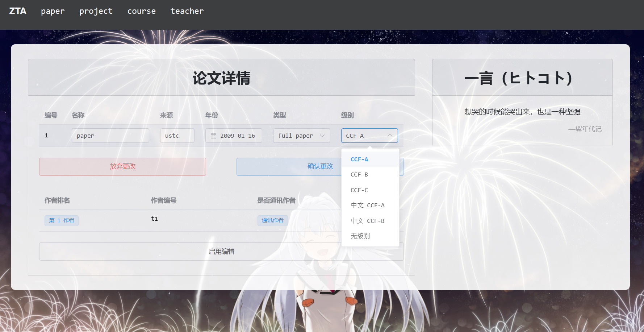644x332 pixels.
Task: Click the 论文详情 heading
Action: pos(221,78)
